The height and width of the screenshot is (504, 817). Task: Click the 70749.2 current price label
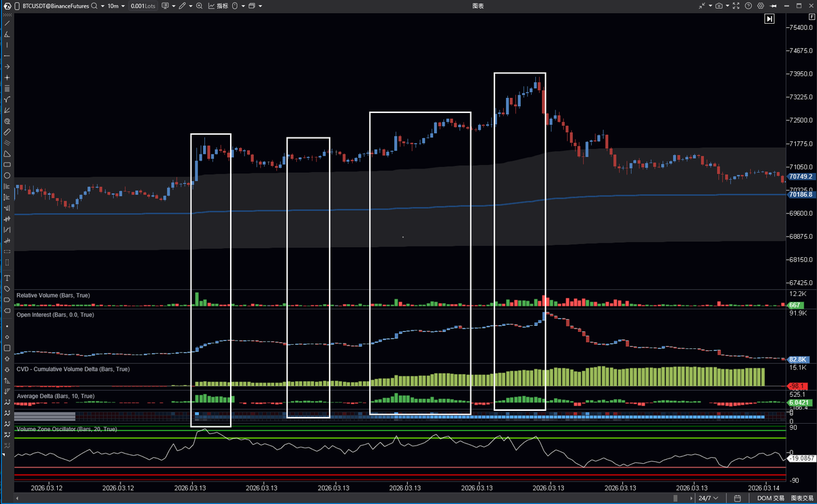(801, 177)
